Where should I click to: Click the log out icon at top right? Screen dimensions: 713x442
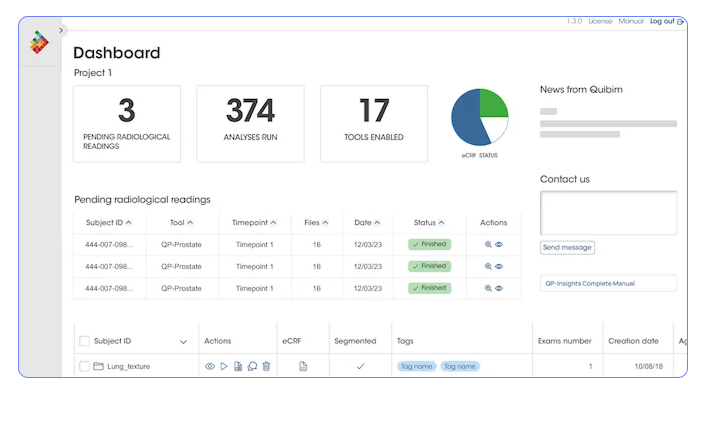tap(681, 21)
